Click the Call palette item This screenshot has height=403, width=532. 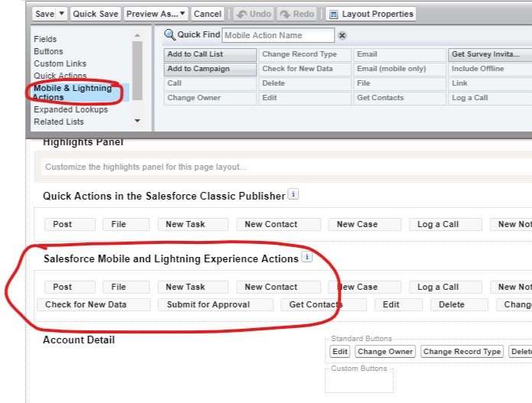pos(210,83)
